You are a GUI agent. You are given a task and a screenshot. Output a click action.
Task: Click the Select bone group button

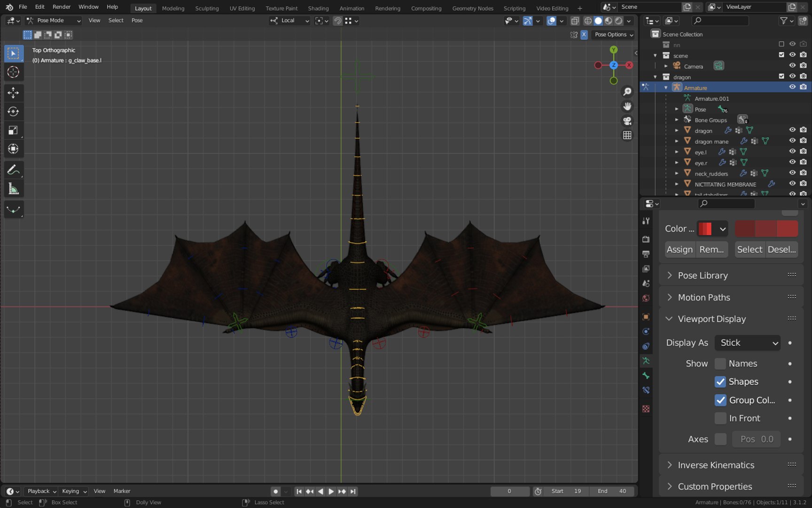click(x=750, y=250)
